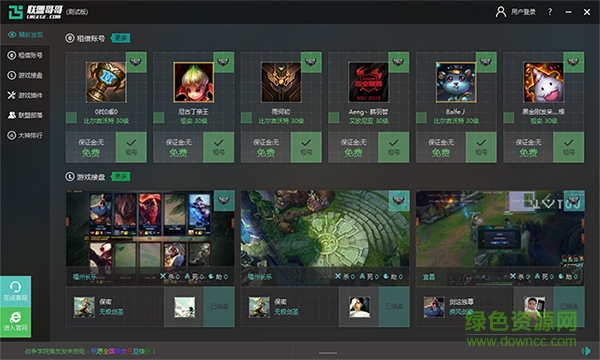Click the bottom center panel handle

click(328, 353)
